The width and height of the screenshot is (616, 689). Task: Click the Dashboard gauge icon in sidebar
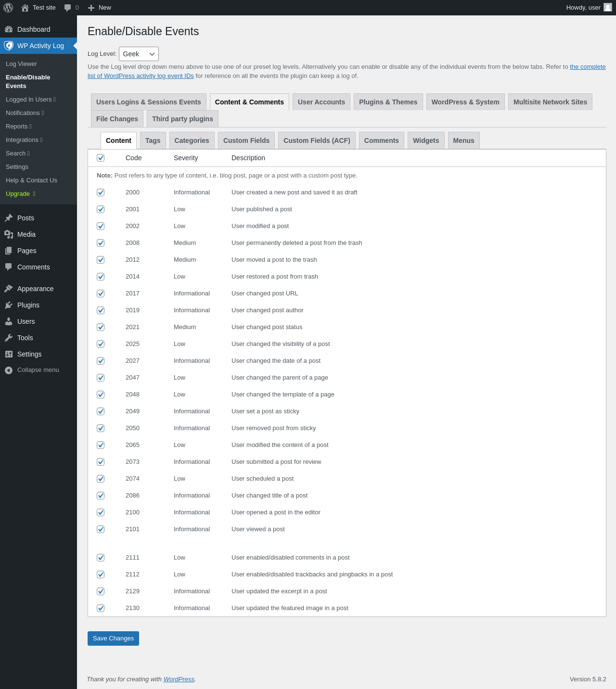coord(9,29)
